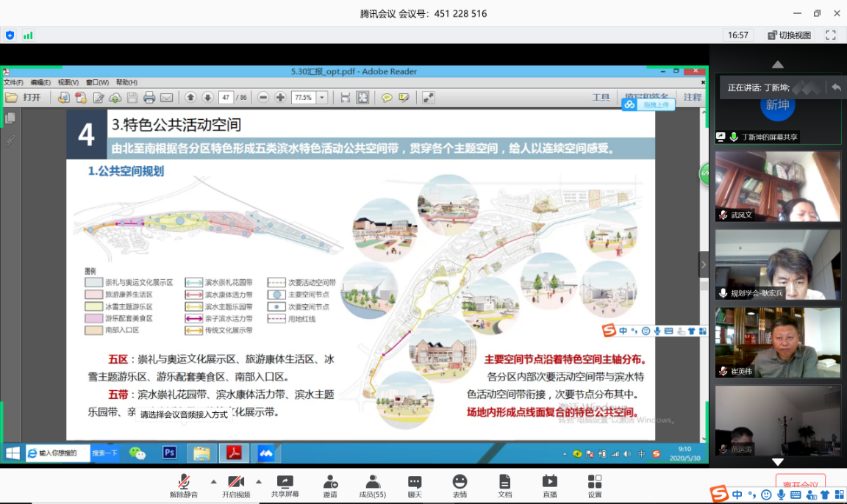Expand video options arrow beside camera

click(259, 482)
